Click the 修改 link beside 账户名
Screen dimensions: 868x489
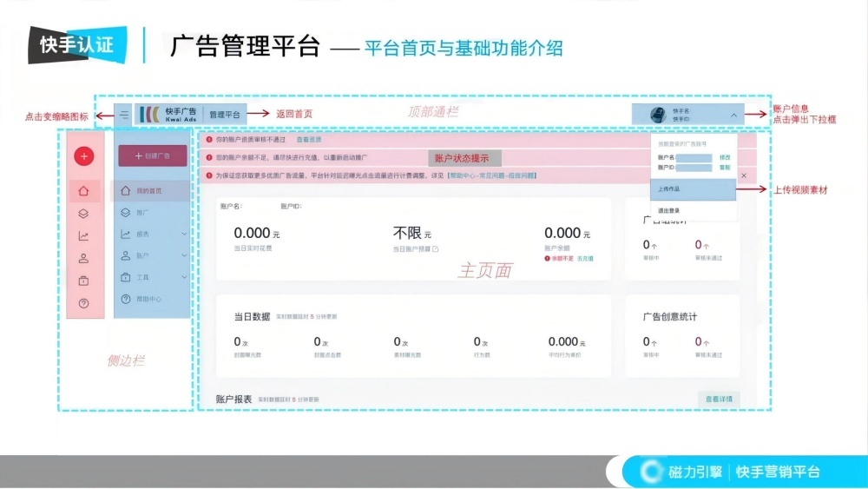tap(725, 158)
